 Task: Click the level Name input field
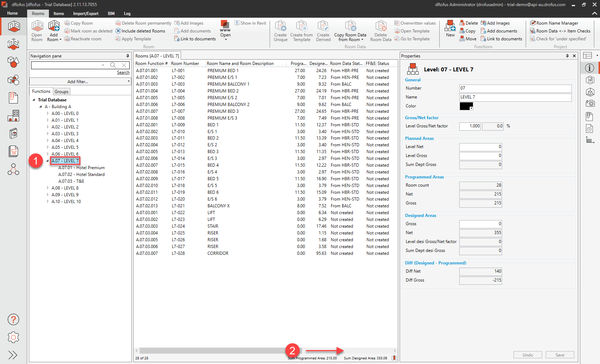pyautogui.click(x=515, y=97)
